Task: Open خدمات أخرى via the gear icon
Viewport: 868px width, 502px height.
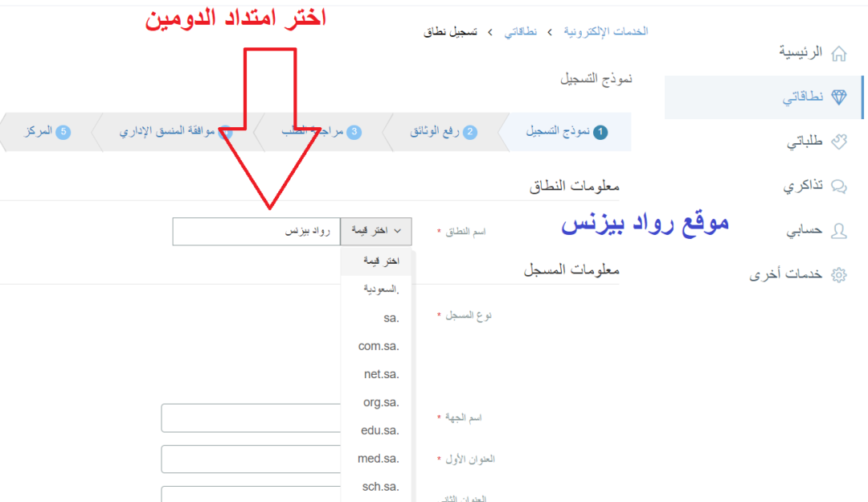Action: (839, 274)
